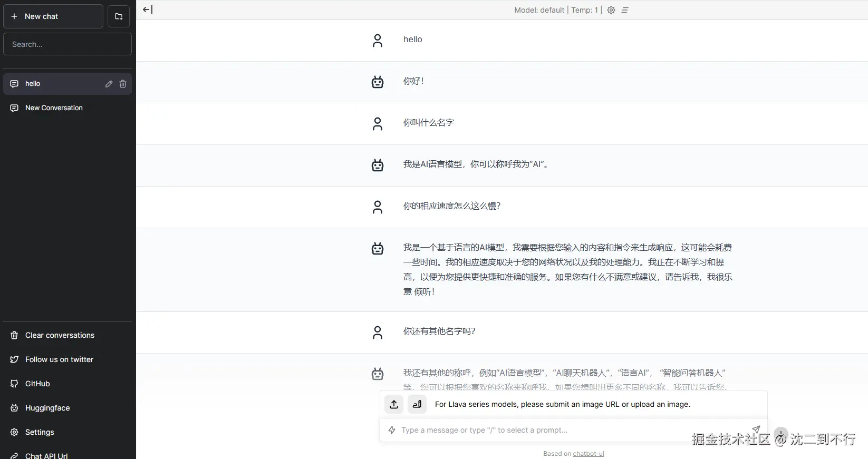
Task: Create a new folder with folder-plus icon
Action: tap(119, 16)
